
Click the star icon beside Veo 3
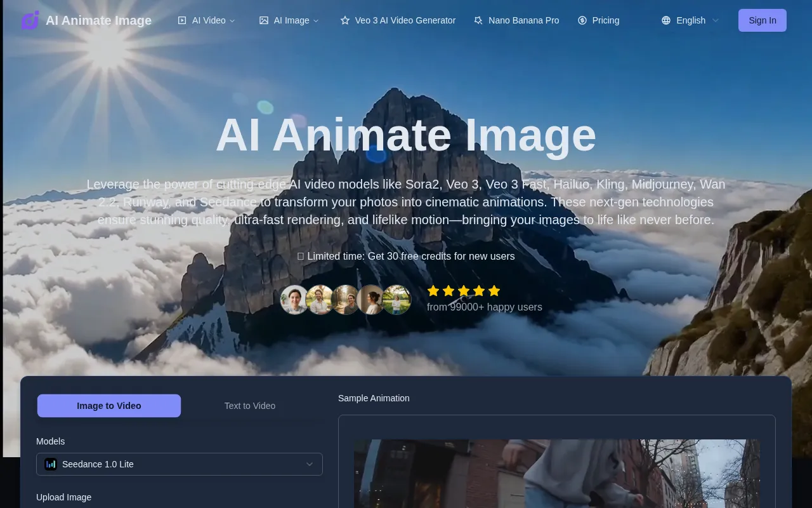pyautogui.click(x=345, y=20)
